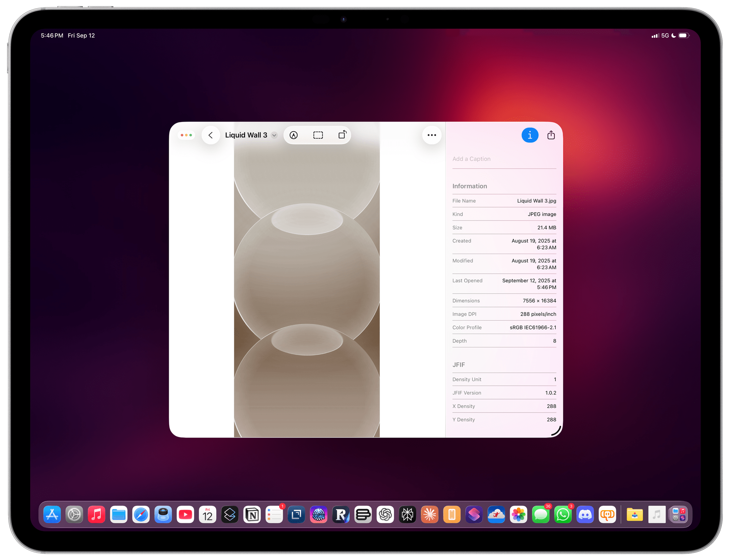Open the Liquid Wall 3 title dropdown
731x560 pixels.
[x=274, y=136]
